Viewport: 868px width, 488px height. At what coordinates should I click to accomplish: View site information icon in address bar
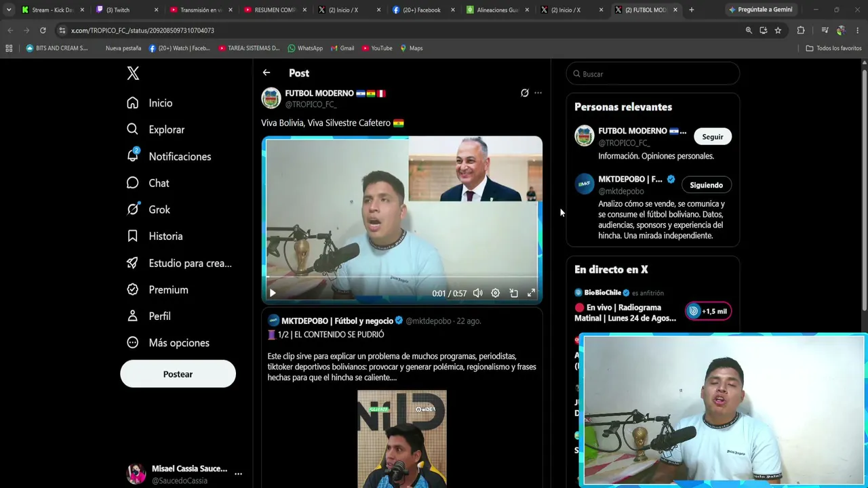pos(62,30)
